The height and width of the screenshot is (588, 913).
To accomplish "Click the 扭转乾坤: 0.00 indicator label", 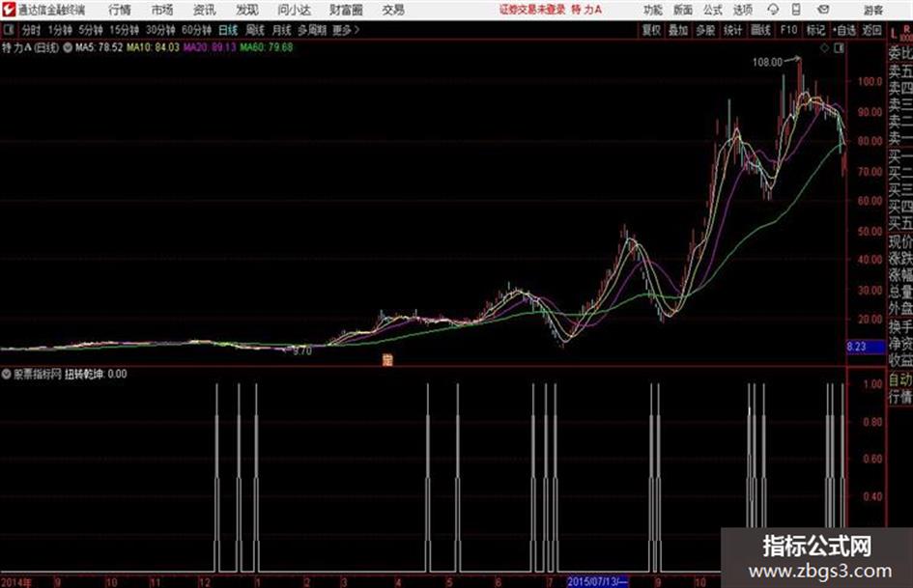I will tap(96, 374).
